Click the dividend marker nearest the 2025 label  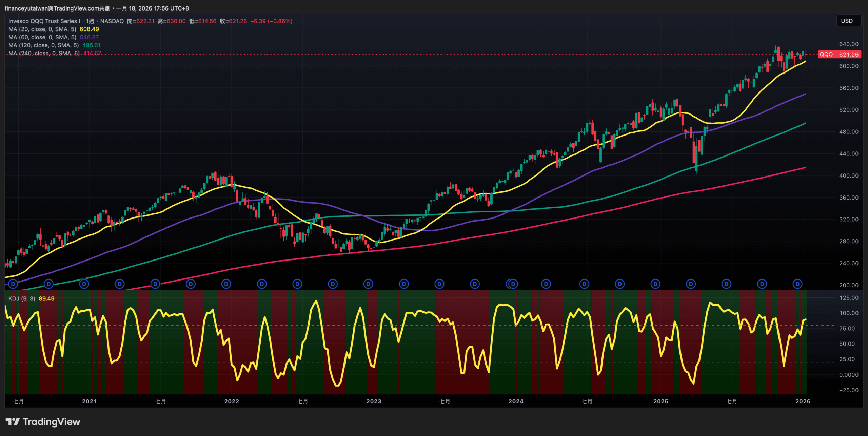click(x=655, y=284)
